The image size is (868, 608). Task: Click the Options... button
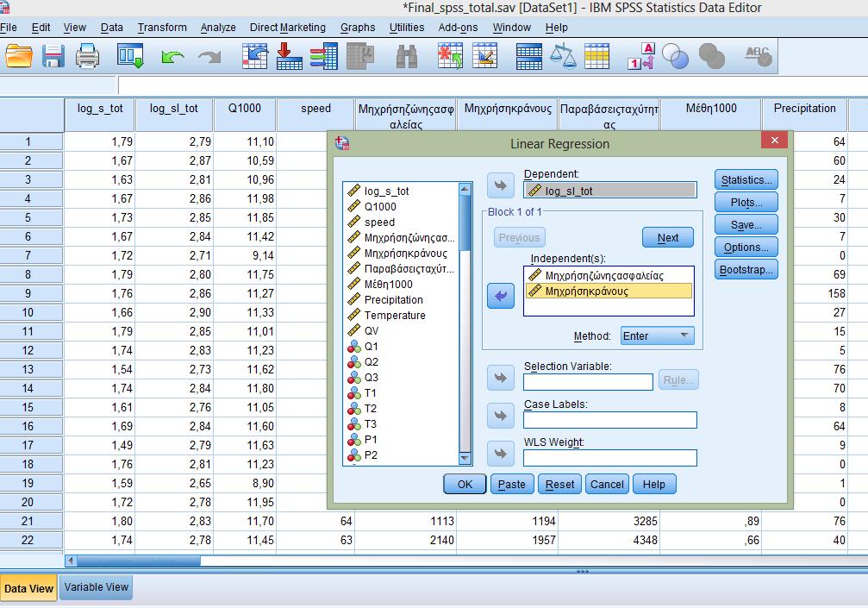(x=746, y=247)
